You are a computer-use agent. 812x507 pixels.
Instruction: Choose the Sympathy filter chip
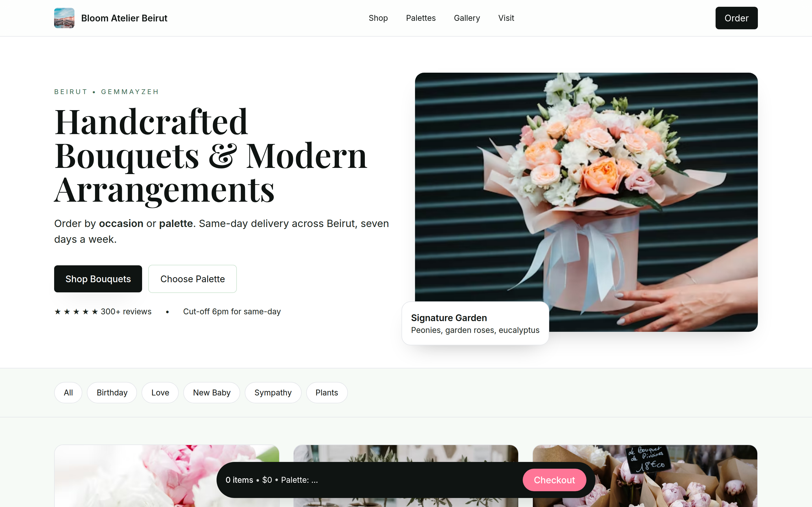[x=273, y=392]
